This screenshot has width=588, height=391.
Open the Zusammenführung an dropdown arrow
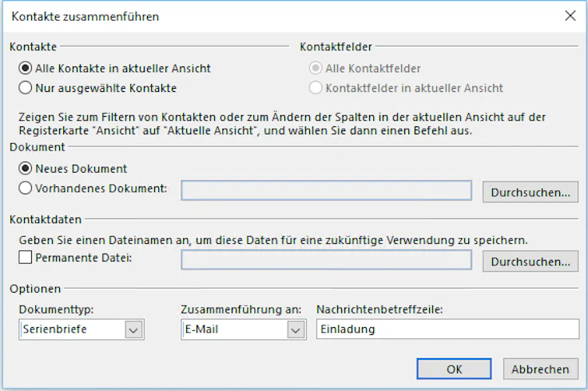pyautogui.click(x=296, y=330)
